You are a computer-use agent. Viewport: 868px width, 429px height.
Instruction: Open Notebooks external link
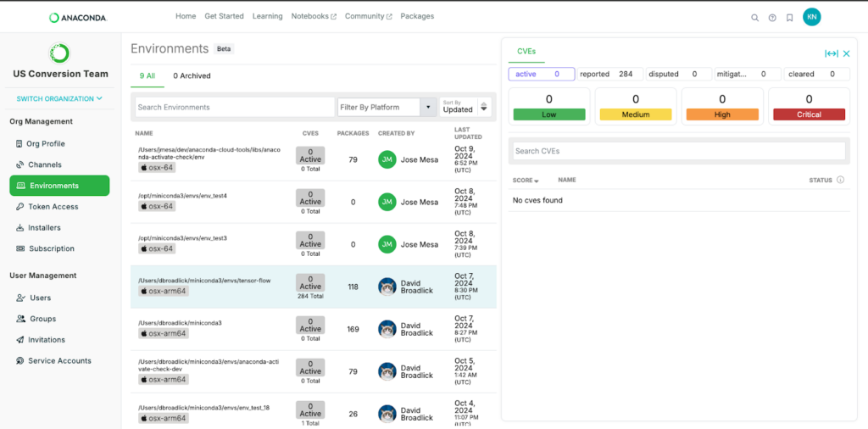(314, 17)
